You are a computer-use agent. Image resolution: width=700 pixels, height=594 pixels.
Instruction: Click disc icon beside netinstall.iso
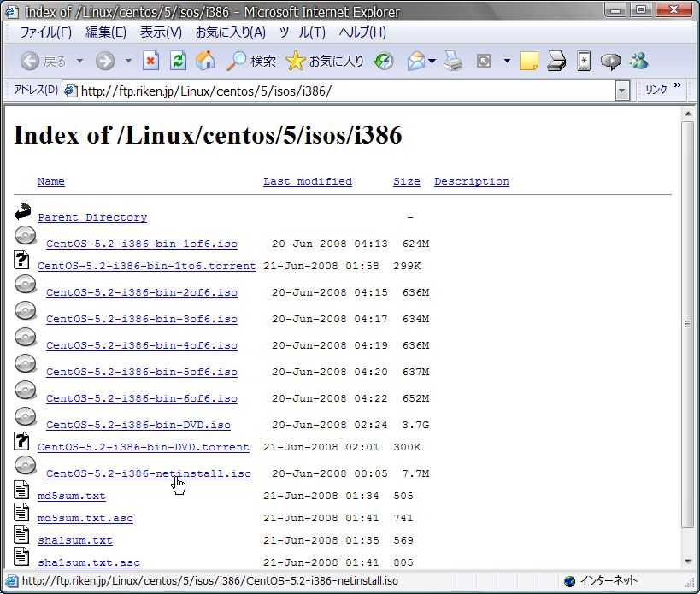click(26, 465)
